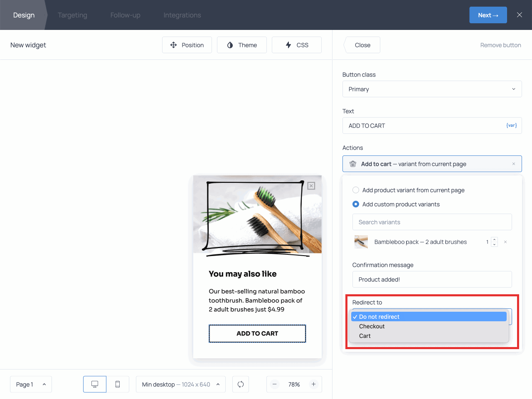
Task: Zoom in using the plus icon
Action: tap(314, 384)
